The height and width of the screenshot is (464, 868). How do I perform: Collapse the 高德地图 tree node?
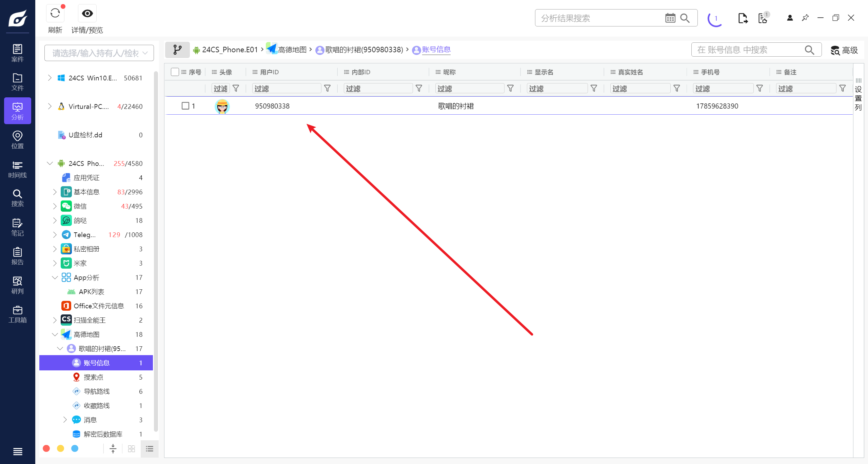(55, 334)
